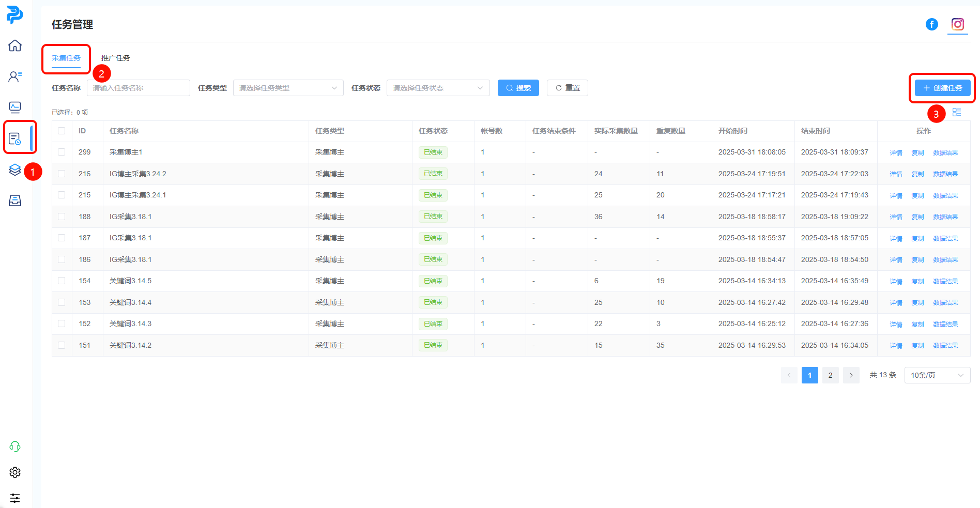Switch to the 推广任务 tab
This screenshot has height=508, width=980.
tap(115, 58)
